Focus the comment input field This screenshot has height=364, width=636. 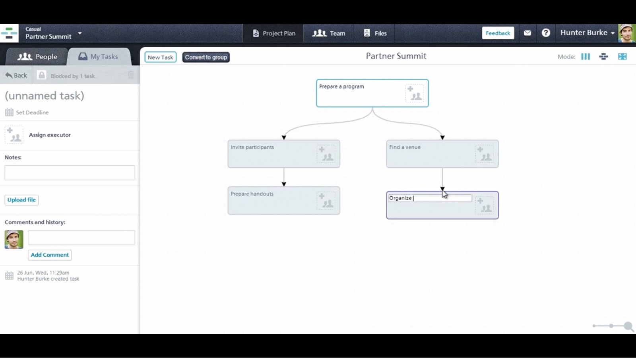pyautogui.click(x=81, y=238)
